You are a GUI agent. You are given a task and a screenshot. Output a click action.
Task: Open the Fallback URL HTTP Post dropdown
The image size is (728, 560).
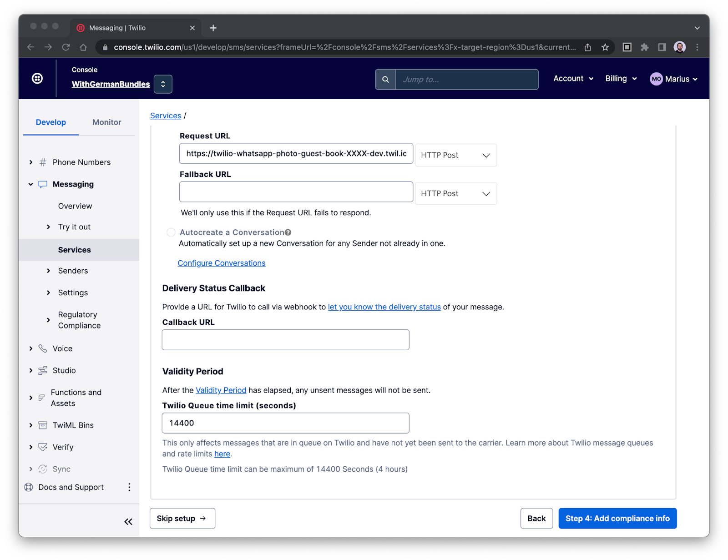tap(456, 194)
